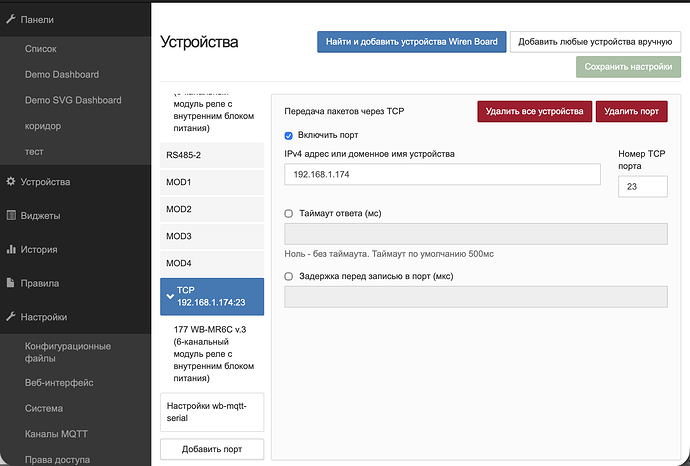Click the Добавить порт button
690x466 pixels.
(x=211, y=450)
